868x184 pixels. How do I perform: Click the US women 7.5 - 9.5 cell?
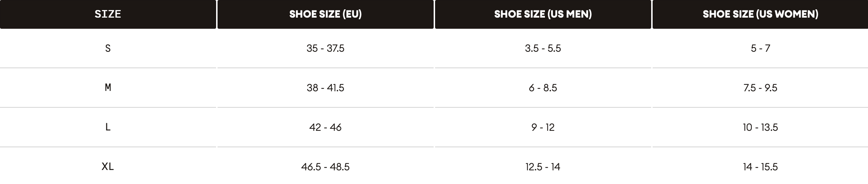[760, 88]
